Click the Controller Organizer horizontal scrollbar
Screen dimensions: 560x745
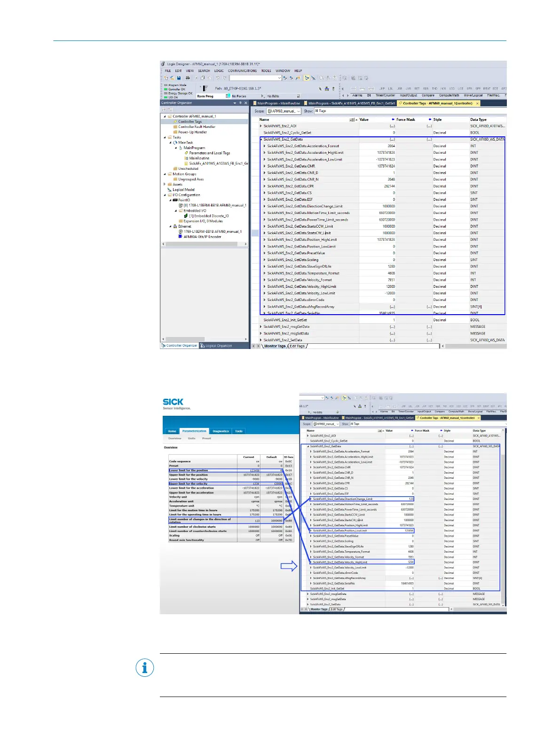(205, 244)
